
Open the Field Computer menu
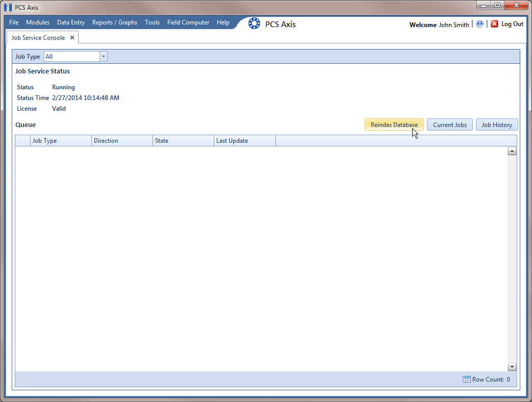point(188,22)
